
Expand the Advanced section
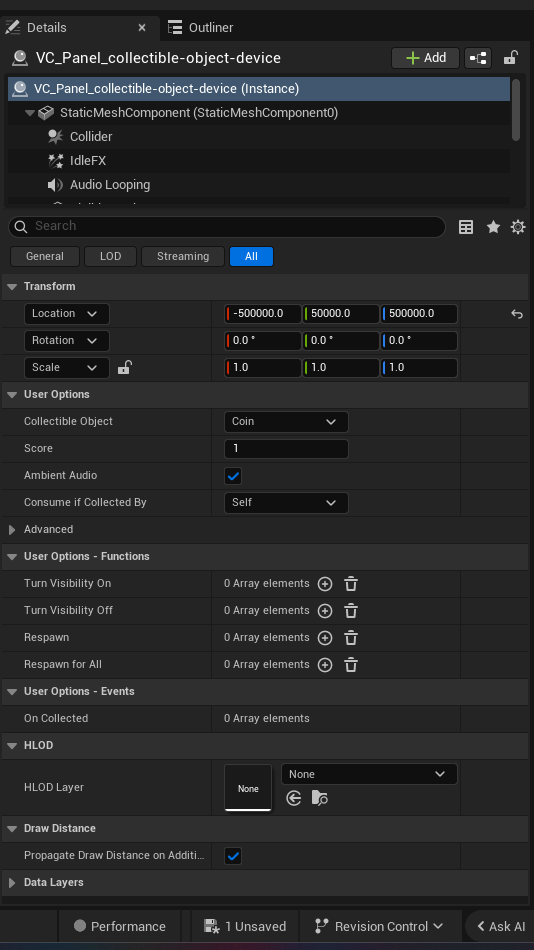point(12,530)
